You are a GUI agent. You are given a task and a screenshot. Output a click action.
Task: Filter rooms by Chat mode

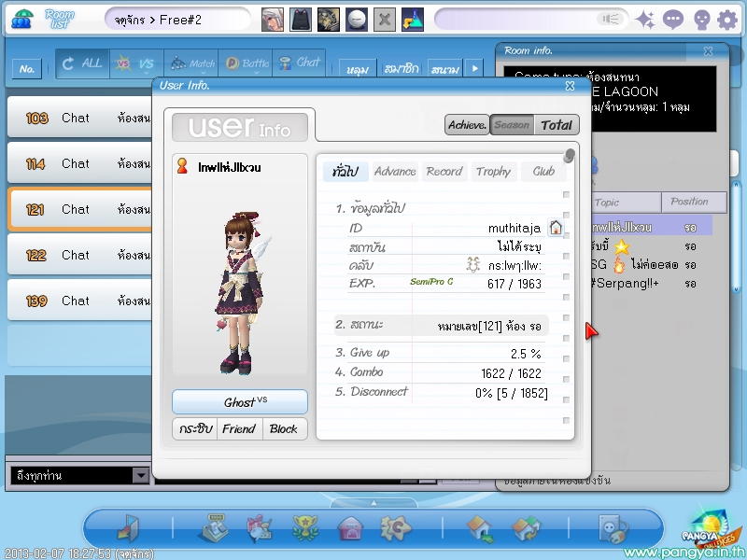point(300,63)
